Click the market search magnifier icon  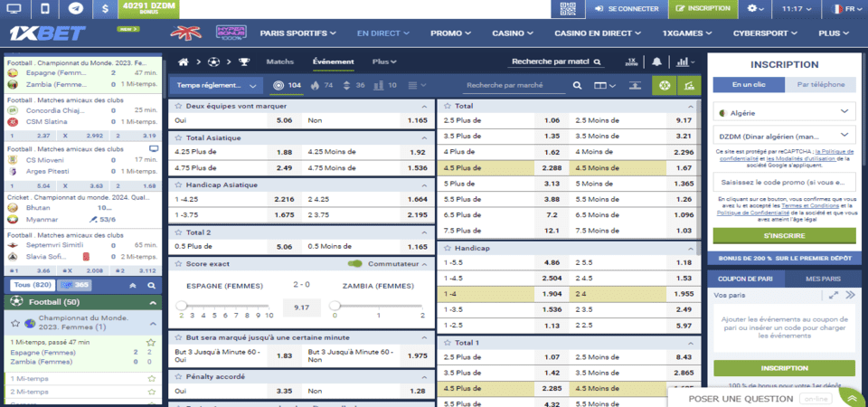coord(577,85)
